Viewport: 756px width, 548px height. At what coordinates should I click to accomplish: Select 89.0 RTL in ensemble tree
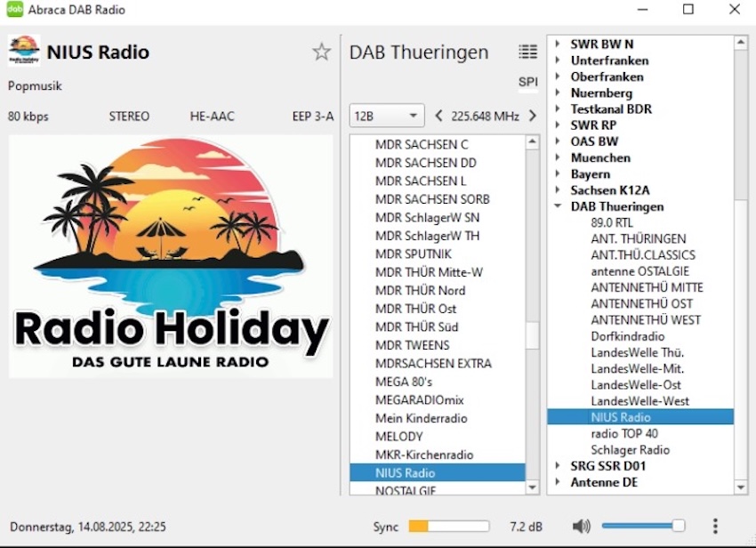(612, 222)
